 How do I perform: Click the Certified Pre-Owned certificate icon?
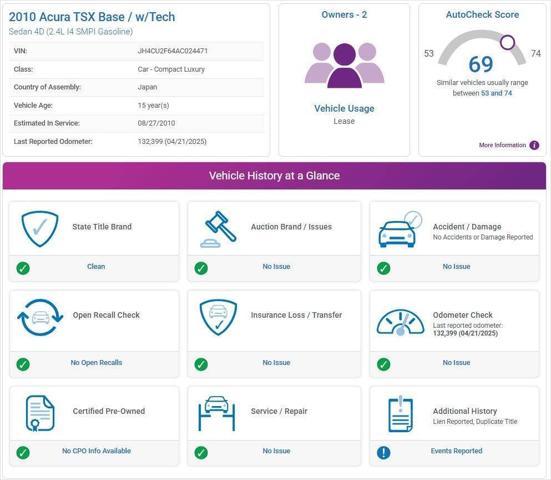pos(40,413)
